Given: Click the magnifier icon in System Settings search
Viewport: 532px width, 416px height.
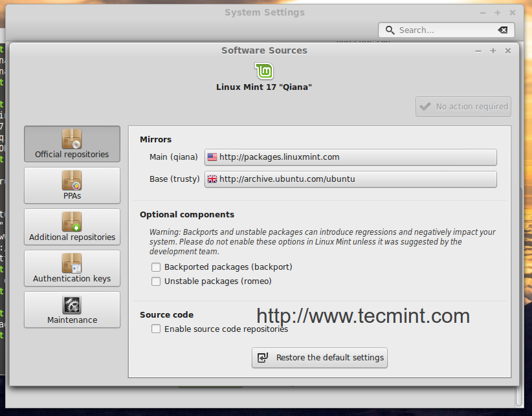Looking at the screenshot, I should tap(390, 30).
